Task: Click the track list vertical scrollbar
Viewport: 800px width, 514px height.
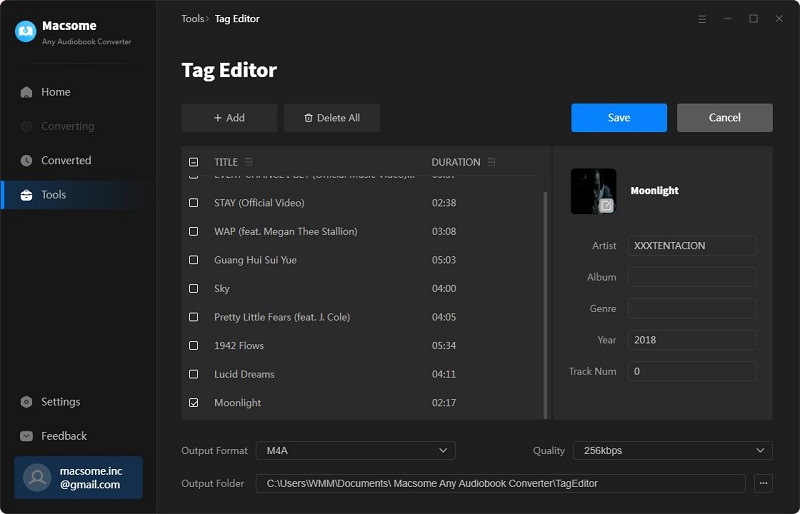Action: 545,305
